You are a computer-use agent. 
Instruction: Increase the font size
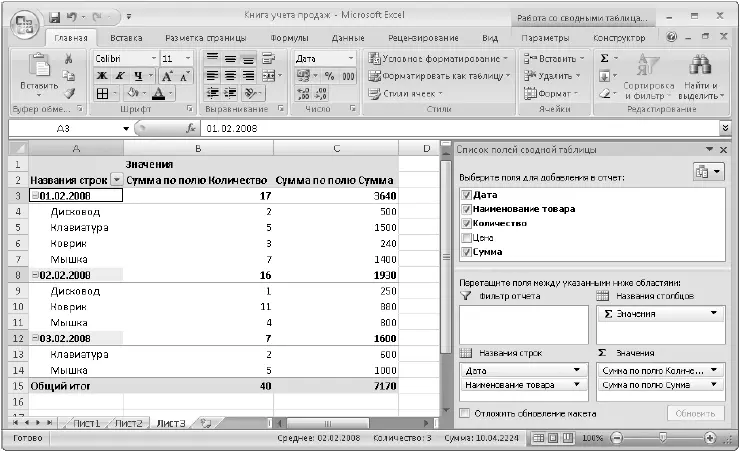(167, 76)
